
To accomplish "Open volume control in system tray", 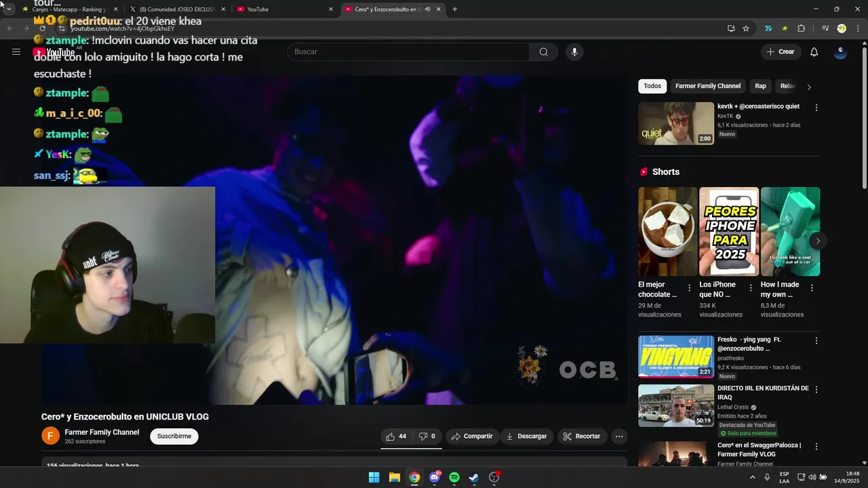I will click(x=812, y=477).
